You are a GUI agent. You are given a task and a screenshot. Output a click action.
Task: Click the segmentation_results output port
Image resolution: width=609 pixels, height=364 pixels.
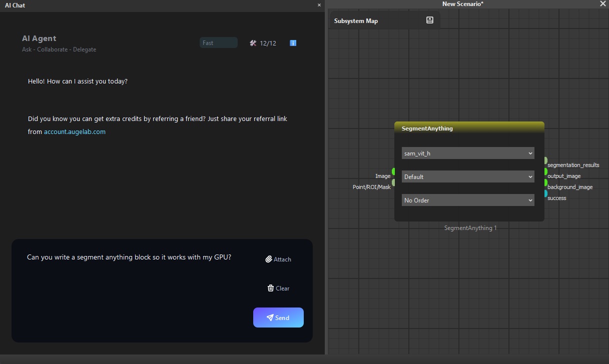(x=545, y=160)
